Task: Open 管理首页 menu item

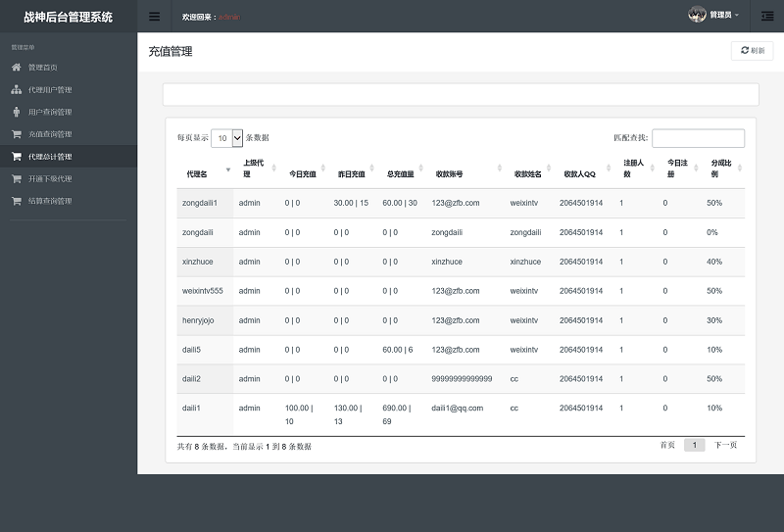Action: coord(69,67)
